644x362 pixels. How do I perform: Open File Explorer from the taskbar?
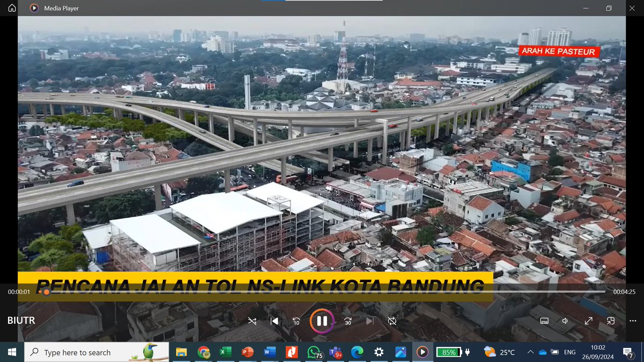(181, 352)
